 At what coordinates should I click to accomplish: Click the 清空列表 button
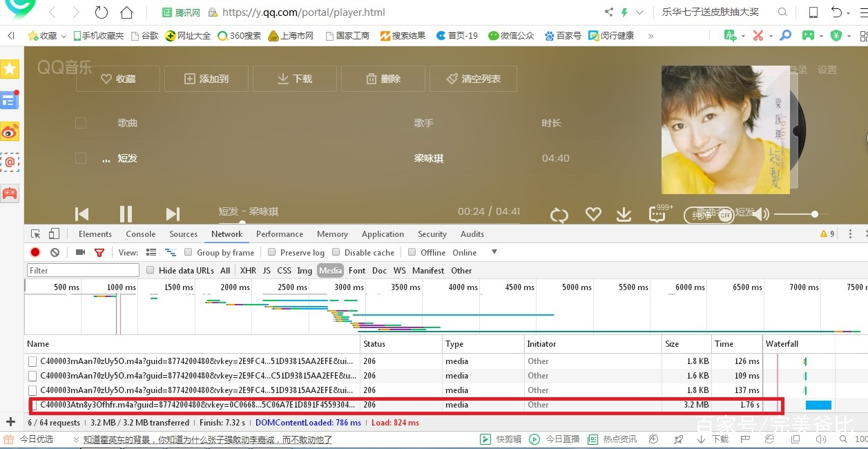click(473, 79)
